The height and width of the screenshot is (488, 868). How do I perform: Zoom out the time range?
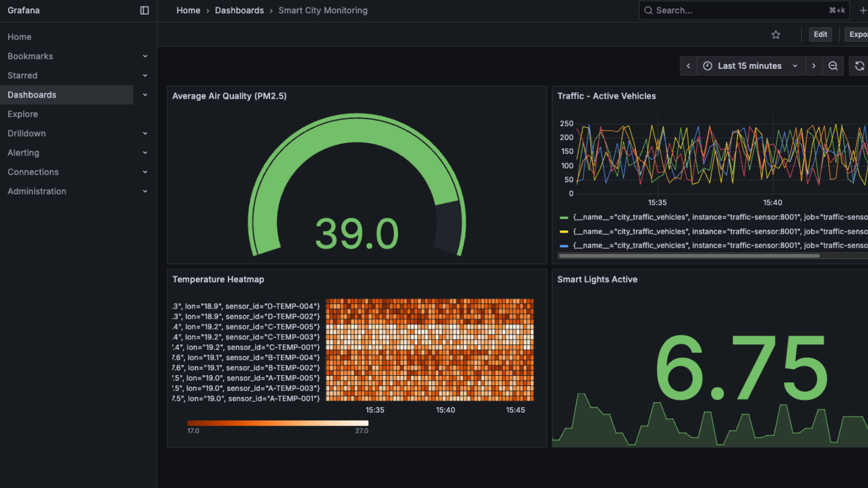(833, 66)
